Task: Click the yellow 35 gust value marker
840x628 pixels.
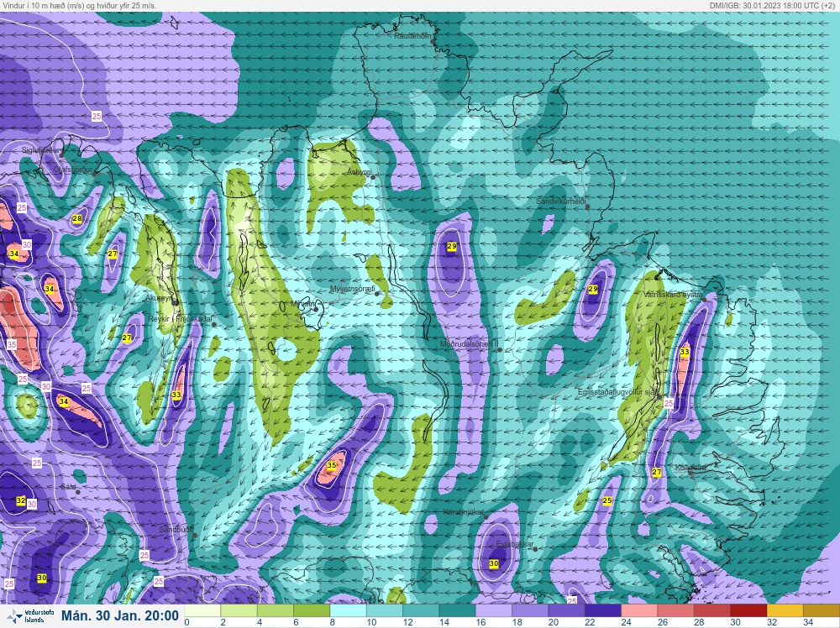Action: coord(332,465)
